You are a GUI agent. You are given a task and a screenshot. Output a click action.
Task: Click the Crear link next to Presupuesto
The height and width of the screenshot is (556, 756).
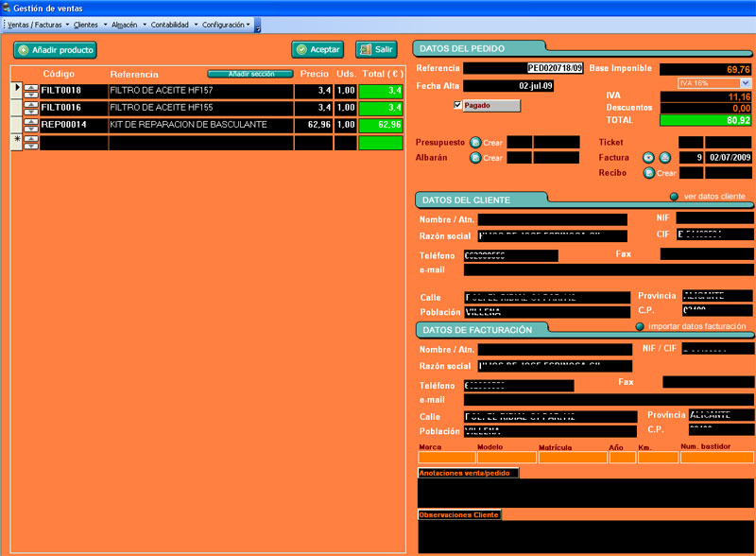coord(492,143)
